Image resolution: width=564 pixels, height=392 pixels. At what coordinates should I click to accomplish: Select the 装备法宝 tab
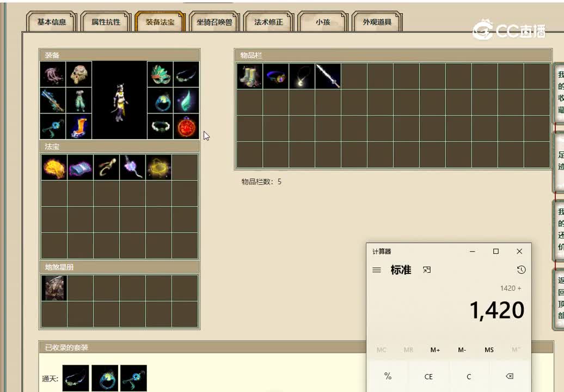click(160, 22)
